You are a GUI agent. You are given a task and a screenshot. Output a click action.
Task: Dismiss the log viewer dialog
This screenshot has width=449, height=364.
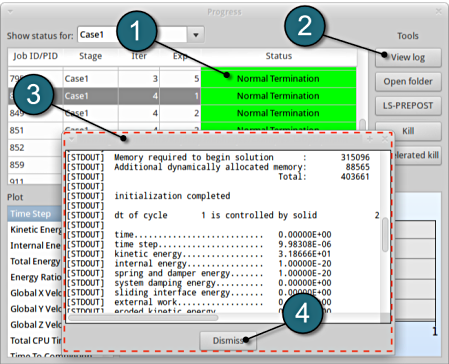[x=228, y=341]
